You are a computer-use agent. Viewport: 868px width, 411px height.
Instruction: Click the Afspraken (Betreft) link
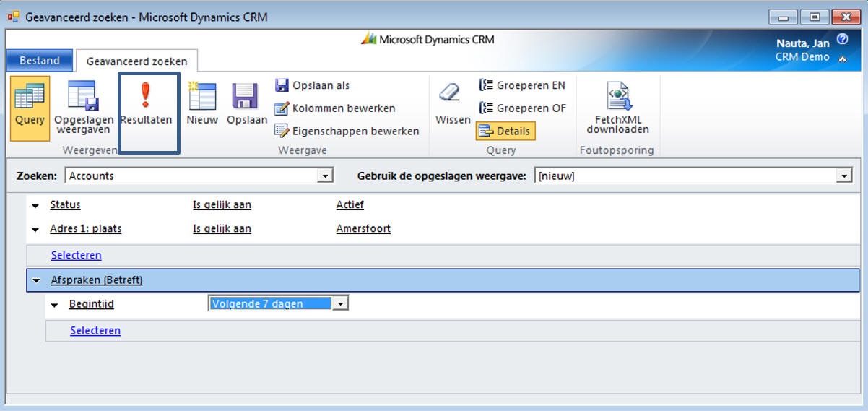click(97, 280)
